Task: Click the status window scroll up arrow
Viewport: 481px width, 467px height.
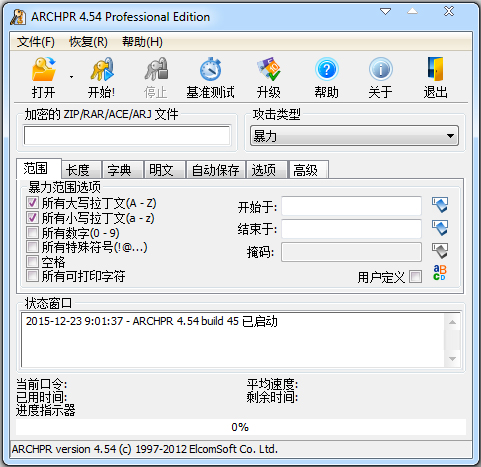Action: pyautogui.click(x=452, y=322)
